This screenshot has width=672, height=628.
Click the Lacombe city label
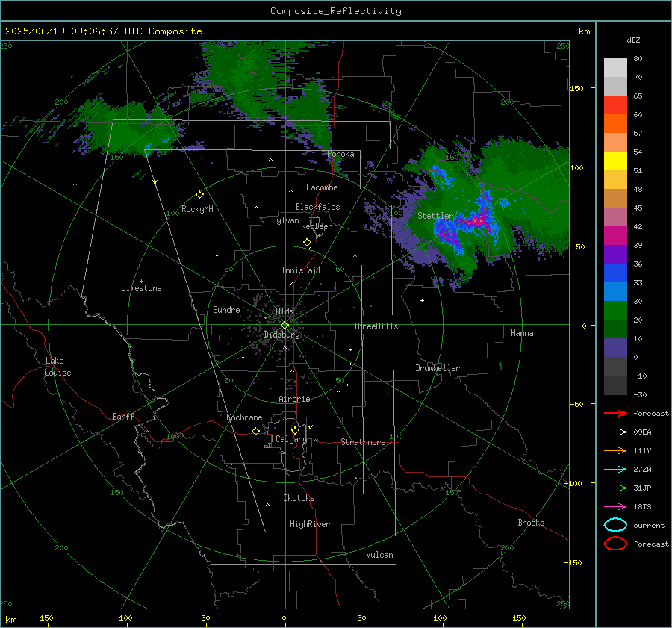point(322,187)
